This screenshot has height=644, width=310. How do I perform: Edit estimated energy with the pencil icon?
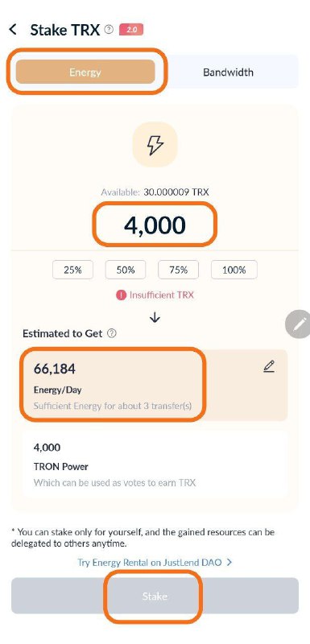269,366
